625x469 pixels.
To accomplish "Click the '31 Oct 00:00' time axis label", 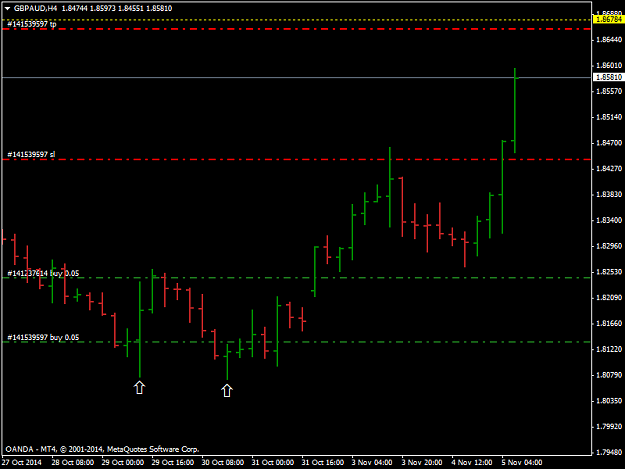I will coord(273,463).
